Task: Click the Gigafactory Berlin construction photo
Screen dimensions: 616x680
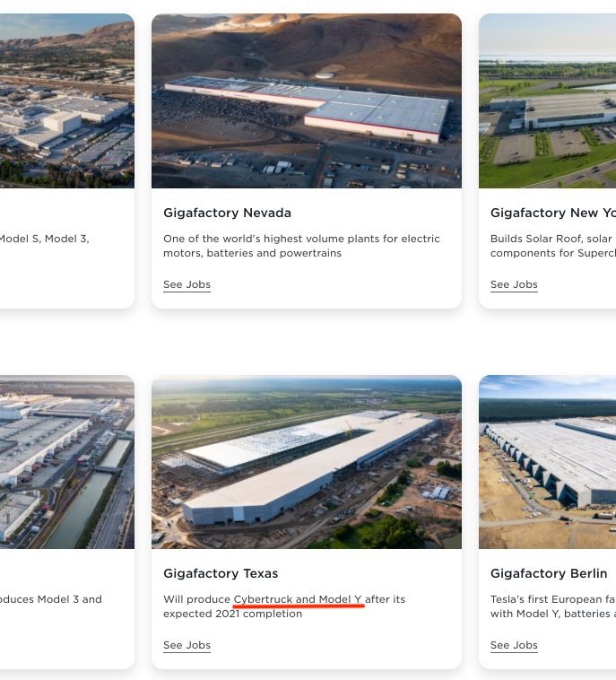Action: [548, 462]
